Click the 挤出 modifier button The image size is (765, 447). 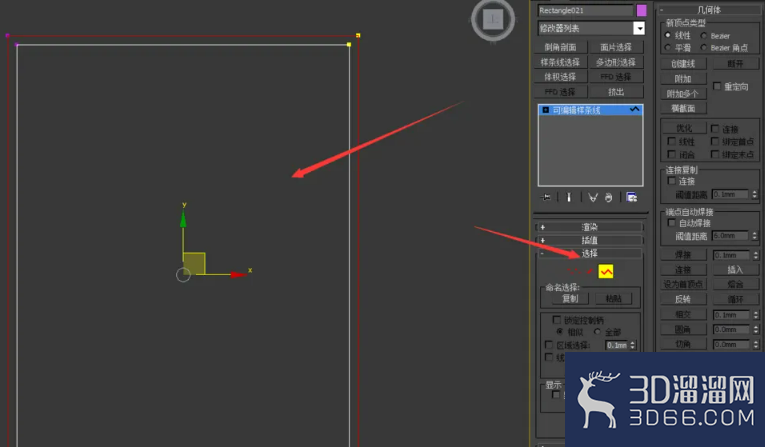click(x=616, y=92)
